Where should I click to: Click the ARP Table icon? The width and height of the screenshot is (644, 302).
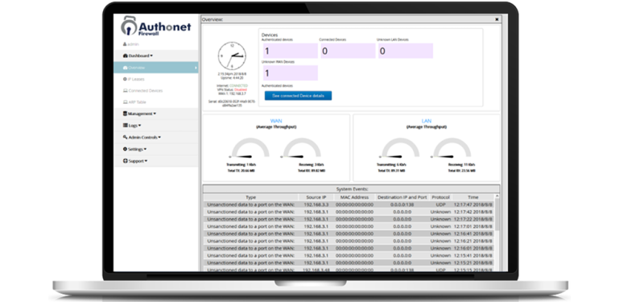[x=126, y=102]
